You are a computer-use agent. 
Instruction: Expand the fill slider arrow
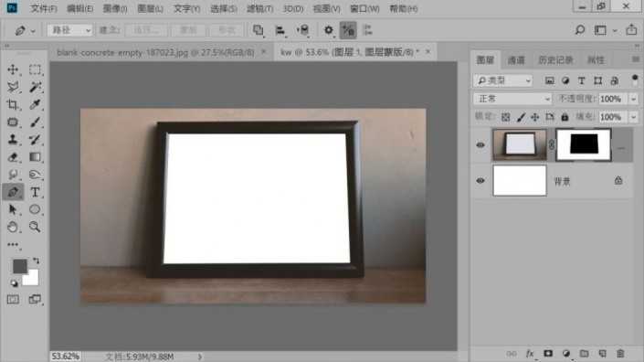(x=633, y=117)
